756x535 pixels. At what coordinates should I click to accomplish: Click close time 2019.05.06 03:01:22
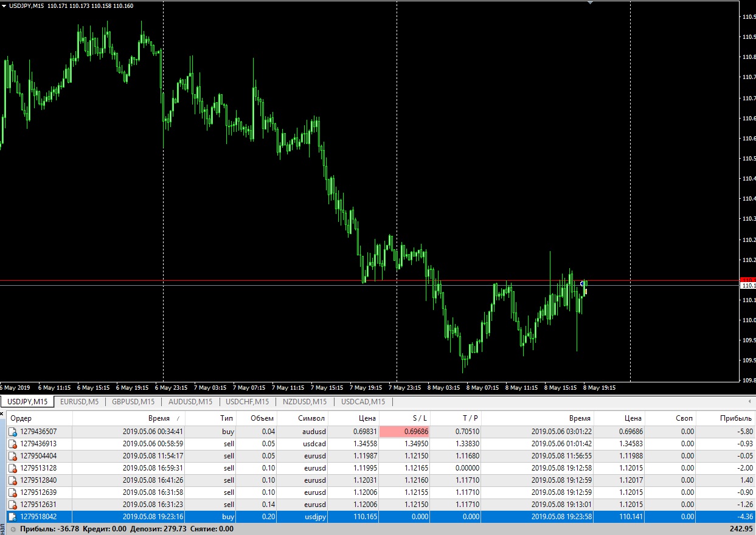[x=562, y=432]
